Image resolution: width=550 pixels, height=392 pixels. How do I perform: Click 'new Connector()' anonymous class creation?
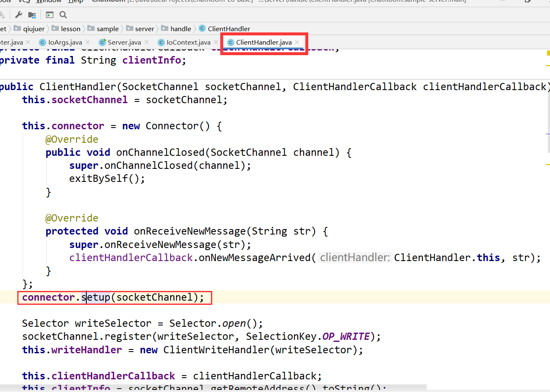tap(166, 126)
